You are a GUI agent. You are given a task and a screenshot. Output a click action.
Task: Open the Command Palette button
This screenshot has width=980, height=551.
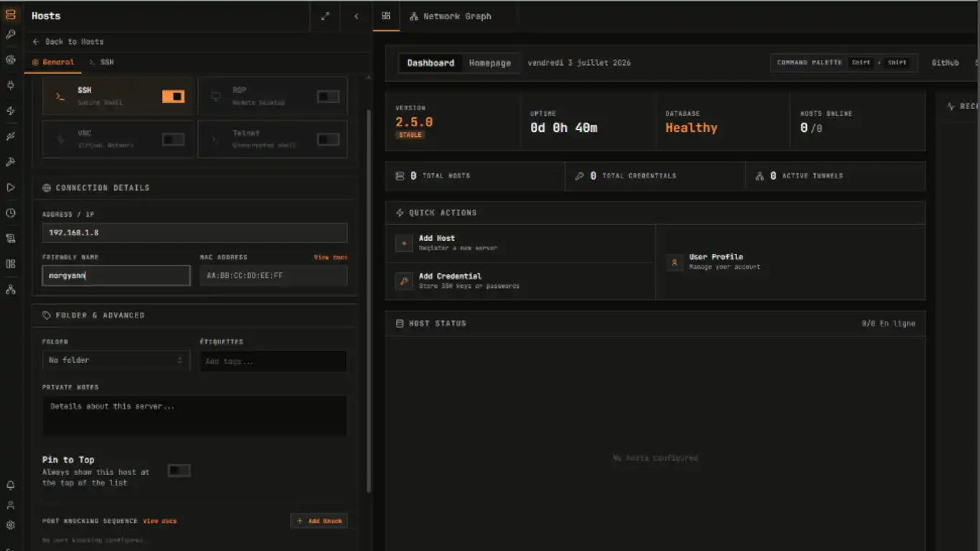[844, 63]
